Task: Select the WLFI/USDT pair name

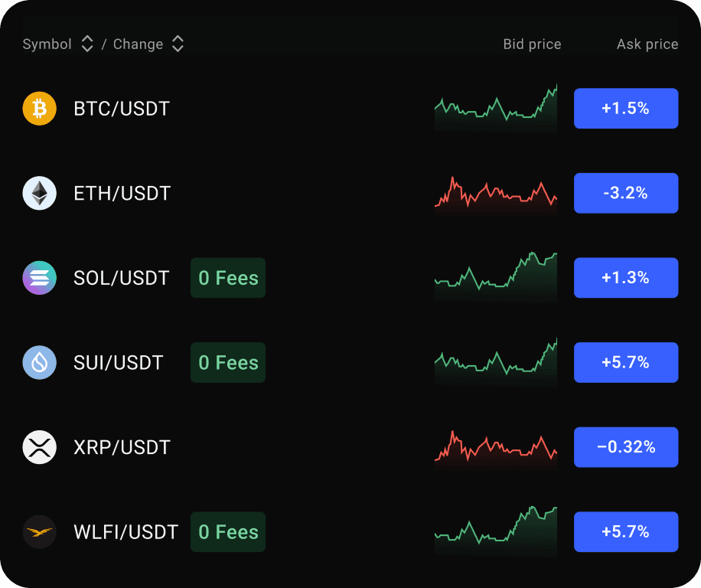Action: point(126,532)
